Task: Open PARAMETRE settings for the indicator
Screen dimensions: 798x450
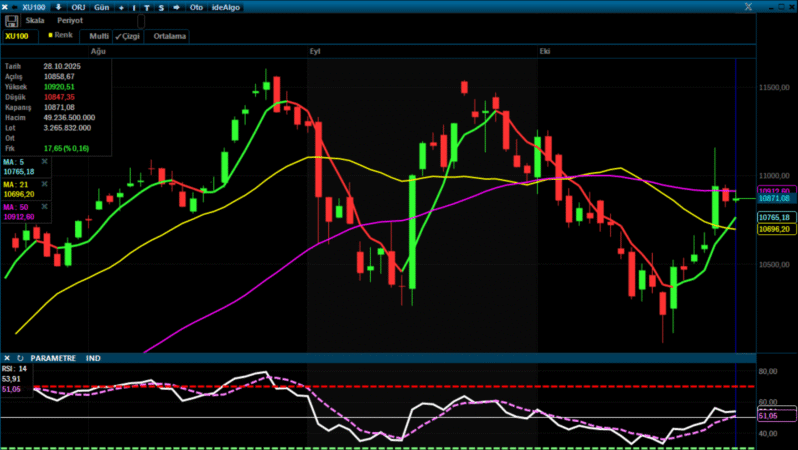Action: coord(53,357)
